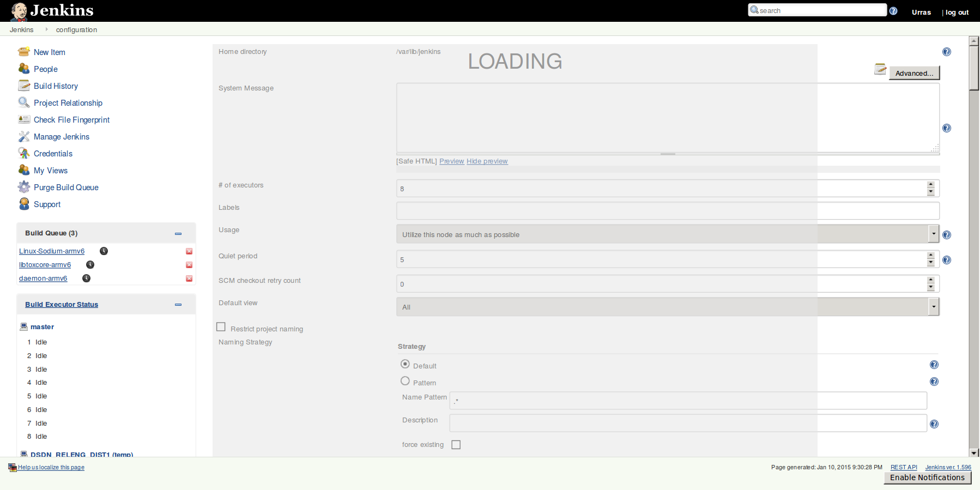The height and width of the screenshot is (490, 980).
Task: Open the Credentials page
Action: pos(53,154)
